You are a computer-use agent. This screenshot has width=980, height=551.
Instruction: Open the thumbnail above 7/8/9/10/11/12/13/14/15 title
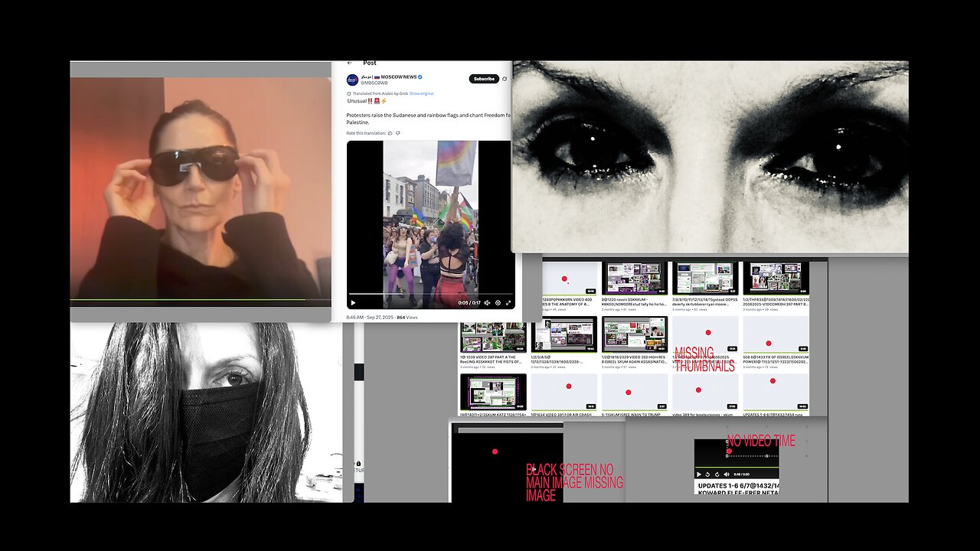705,279
